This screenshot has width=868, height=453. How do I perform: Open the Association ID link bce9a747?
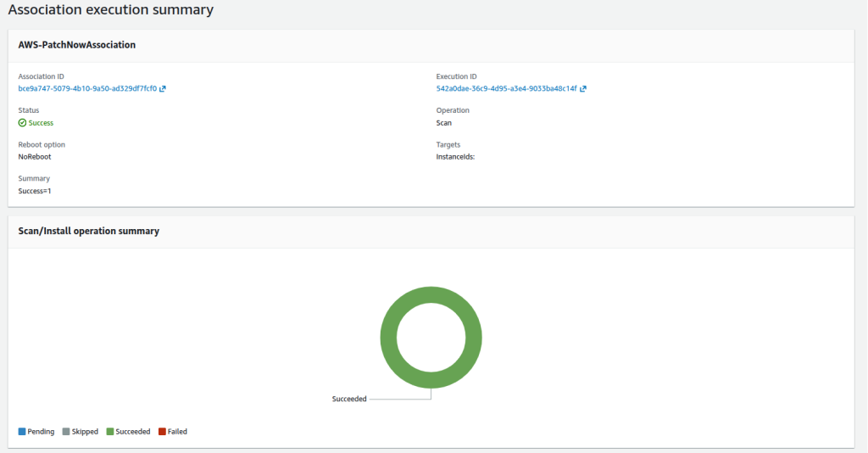point(87,88)
